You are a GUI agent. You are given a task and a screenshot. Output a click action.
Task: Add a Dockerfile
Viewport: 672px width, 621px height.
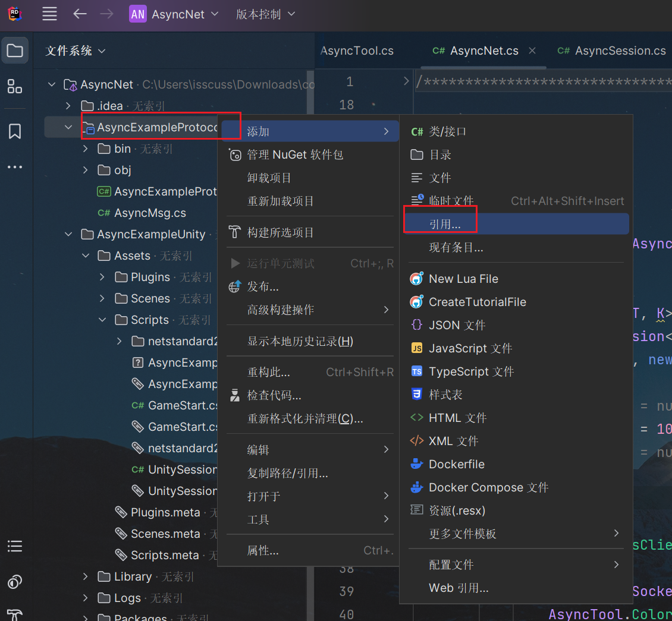pyautogui.click(x=516, y=464)
